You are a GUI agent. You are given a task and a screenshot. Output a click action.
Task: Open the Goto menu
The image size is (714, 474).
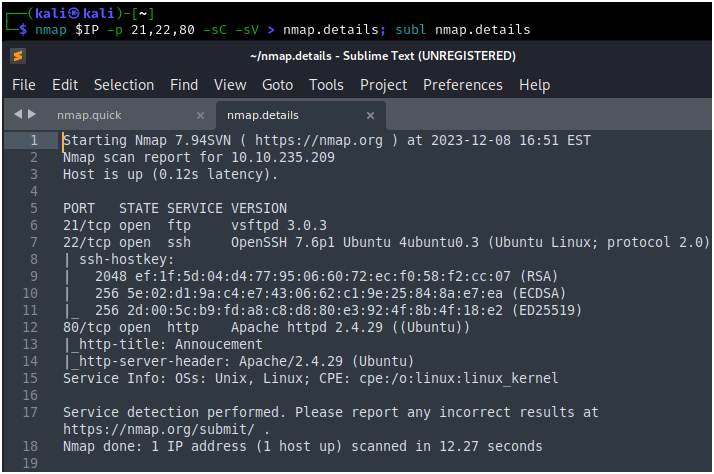(x=277, y=85)
